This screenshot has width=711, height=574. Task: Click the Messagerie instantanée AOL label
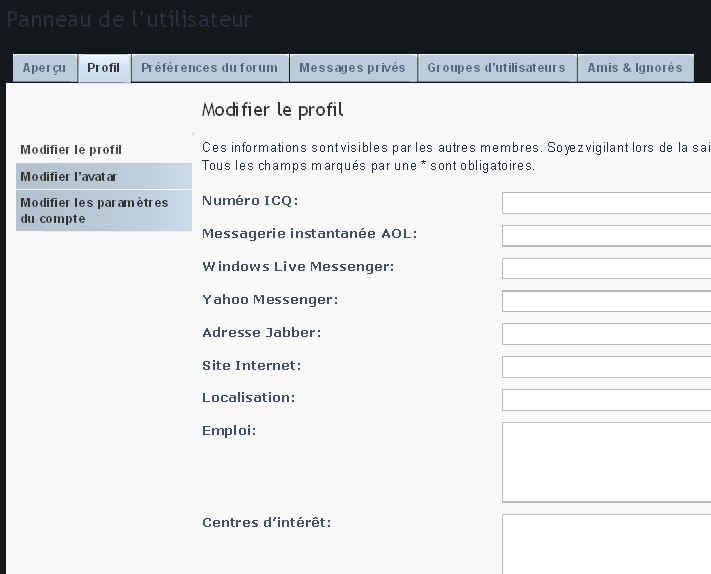309,233
